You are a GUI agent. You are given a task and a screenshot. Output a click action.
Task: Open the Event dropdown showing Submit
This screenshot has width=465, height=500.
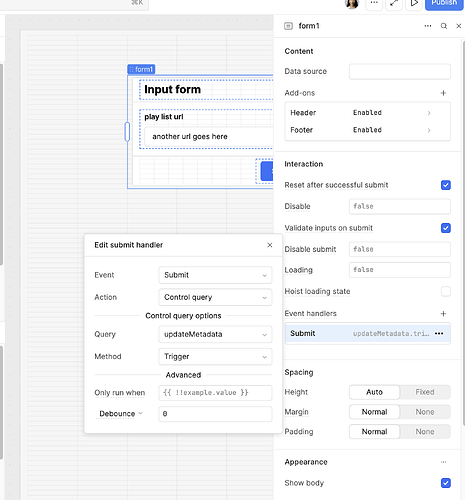click(x=215, y=275)
